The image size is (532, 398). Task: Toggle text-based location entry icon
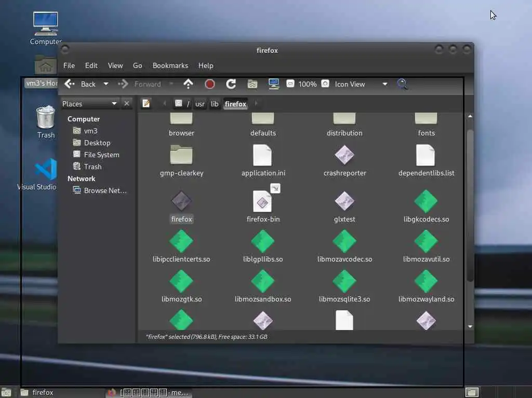click(146, 103)
